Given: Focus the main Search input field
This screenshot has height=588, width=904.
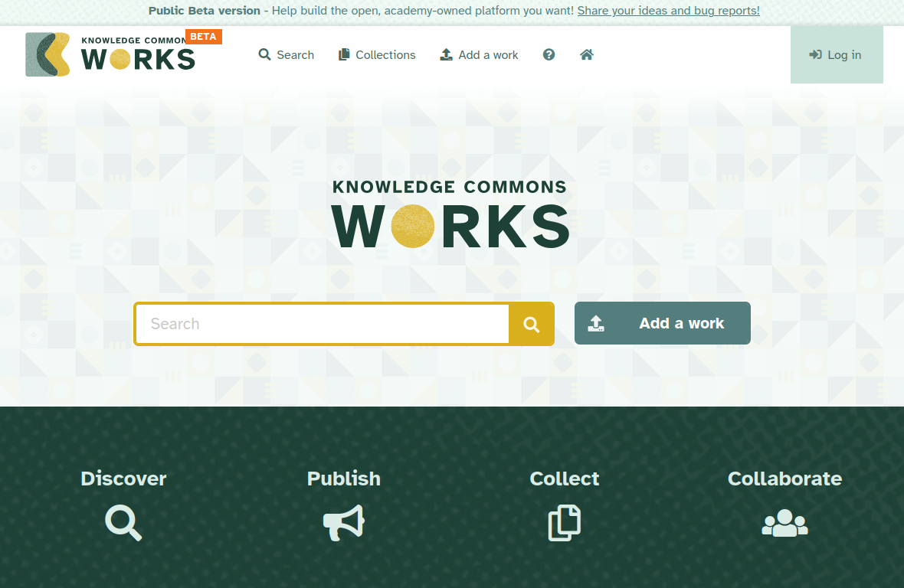Looking at the screenshot, I should [x=323, y=324].
